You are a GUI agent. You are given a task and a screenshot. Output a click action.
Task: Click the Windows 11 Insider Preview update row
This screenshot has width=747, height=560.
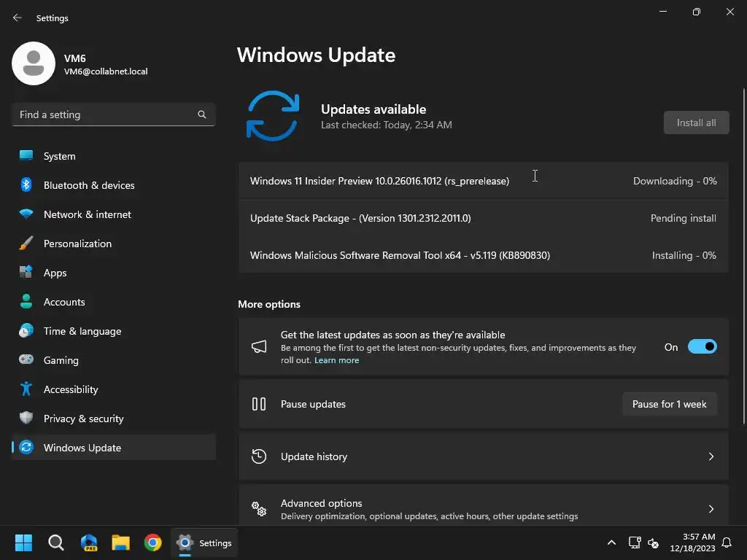click(483, 181)
